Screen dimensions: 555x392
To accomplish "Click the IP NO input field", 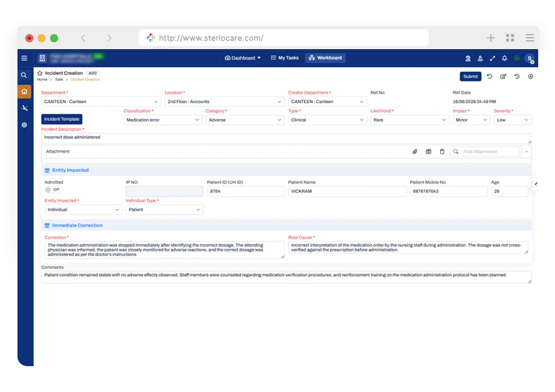I will pyautogui.click(x=164, y=191).
